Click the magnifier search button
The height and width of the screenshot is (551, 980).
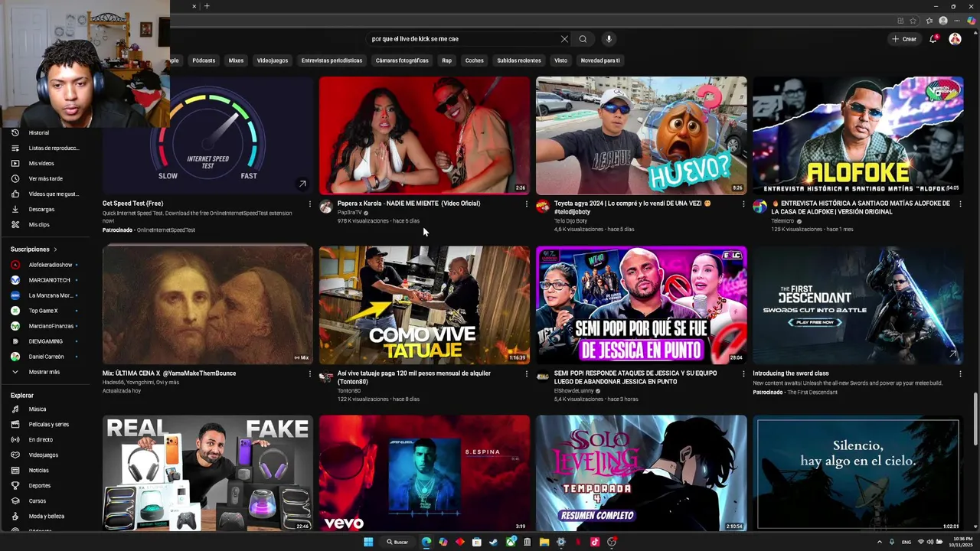[583, 39]
